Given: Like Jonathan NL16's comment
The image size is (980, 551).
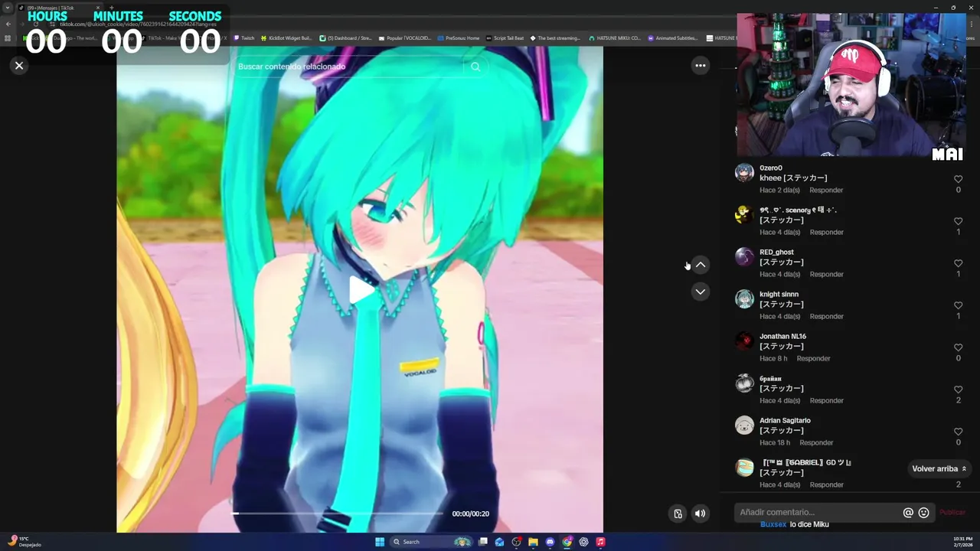Looking at the screenshot, I should point(958,347).
